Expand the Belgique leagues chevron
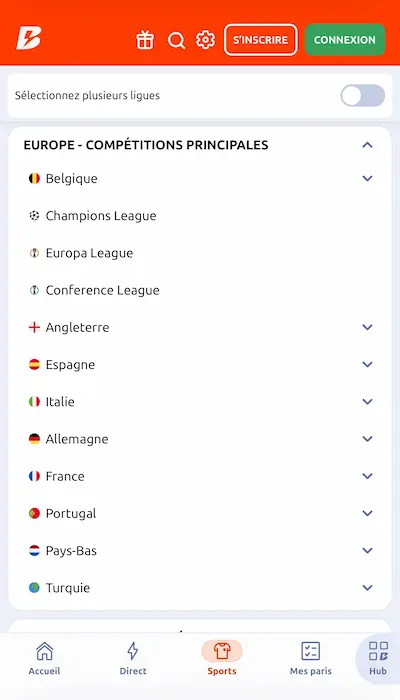This screenshot has width=400, height=700. (367, 179)
